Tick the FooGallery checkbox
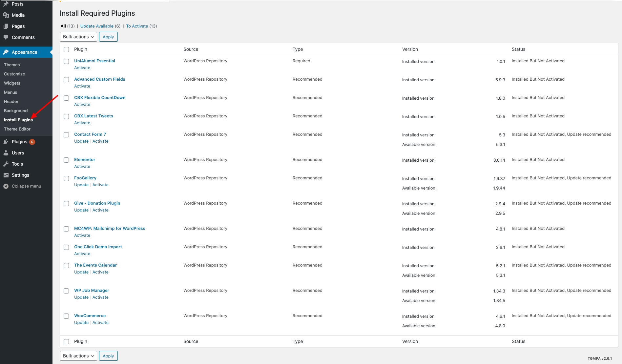The height and width of the screenshot is (364, 622). (x=66, y=178)
